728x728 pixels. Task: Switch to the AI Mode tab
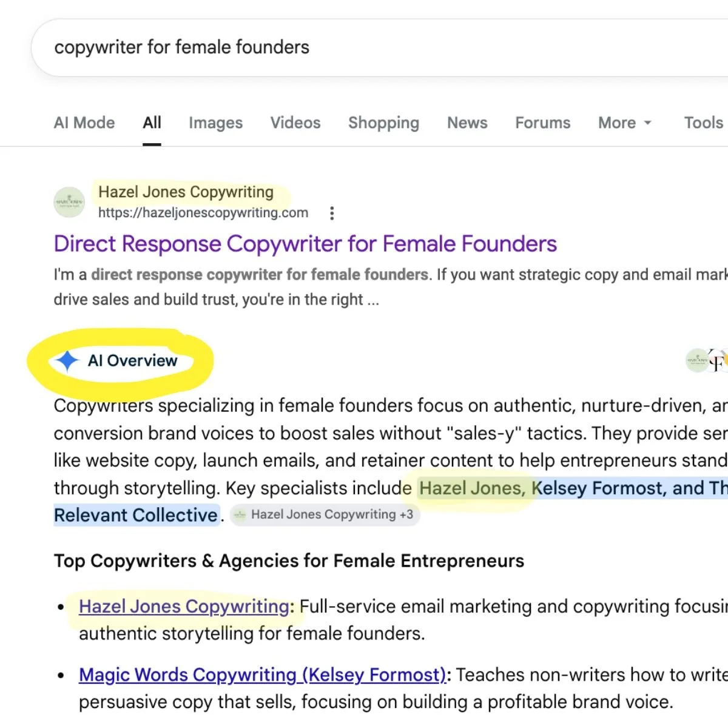coord(84,123)
